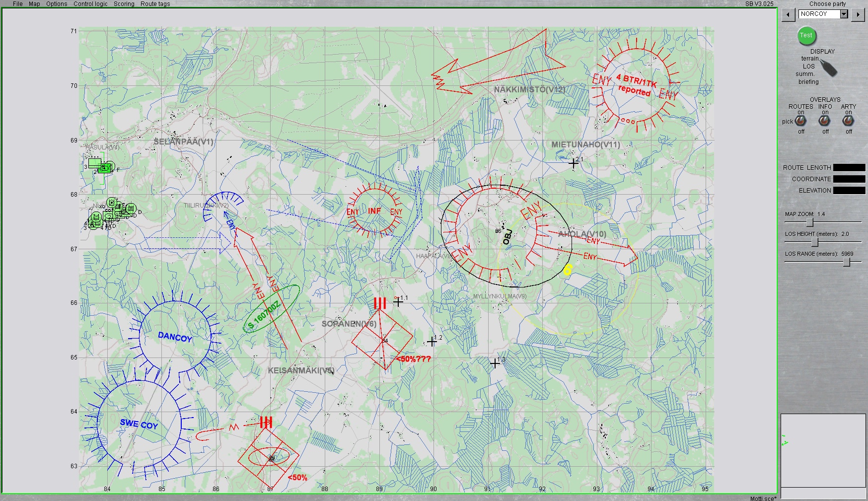Click the minimap overview panel
Viewport: 868px width, 501px height.
pos(823,450)
